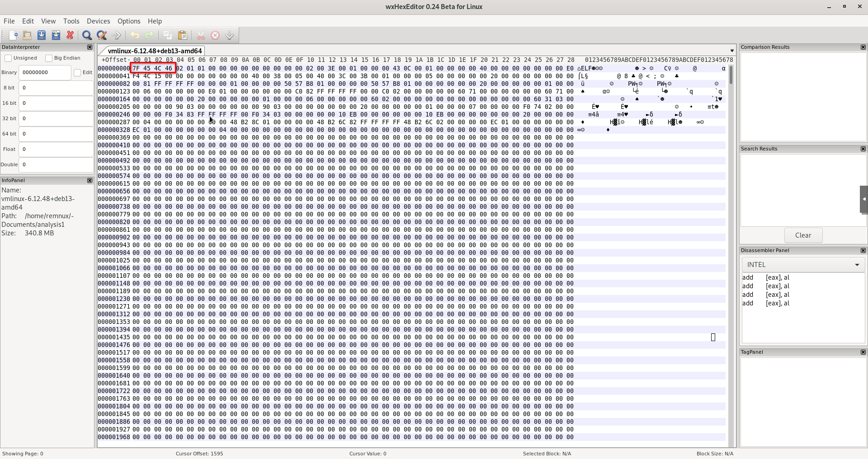
Task: Close the file using red X toolbar icon
Action: click(x=70, y=35)
